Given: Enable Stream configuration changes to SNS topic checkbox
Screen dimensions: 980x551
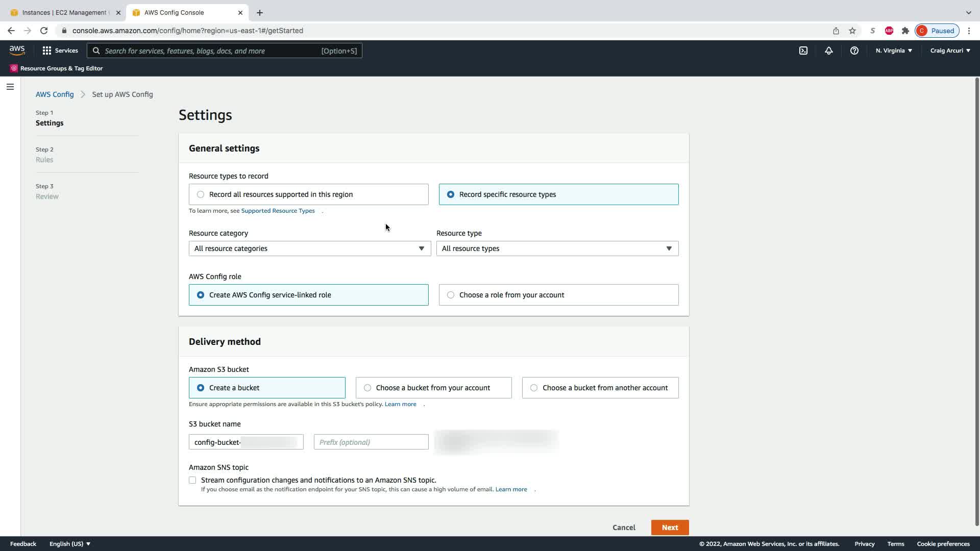Looking at the screenshot, I should click(192, 480).
